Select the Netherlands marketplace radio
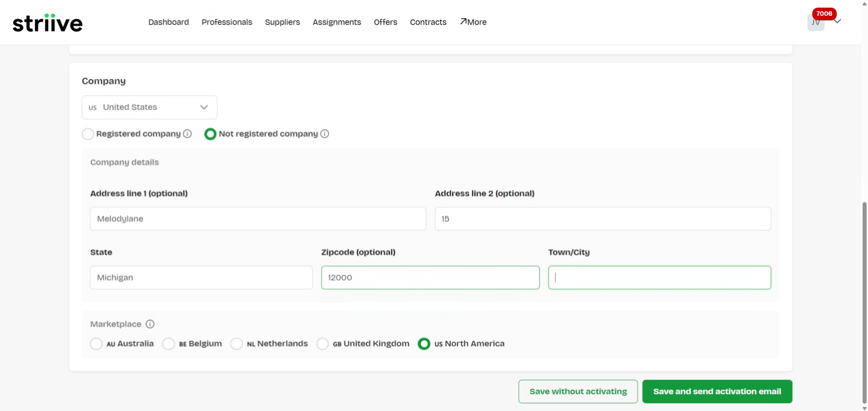Viewport: 868px width, 411px height. (x=236, y=344)
